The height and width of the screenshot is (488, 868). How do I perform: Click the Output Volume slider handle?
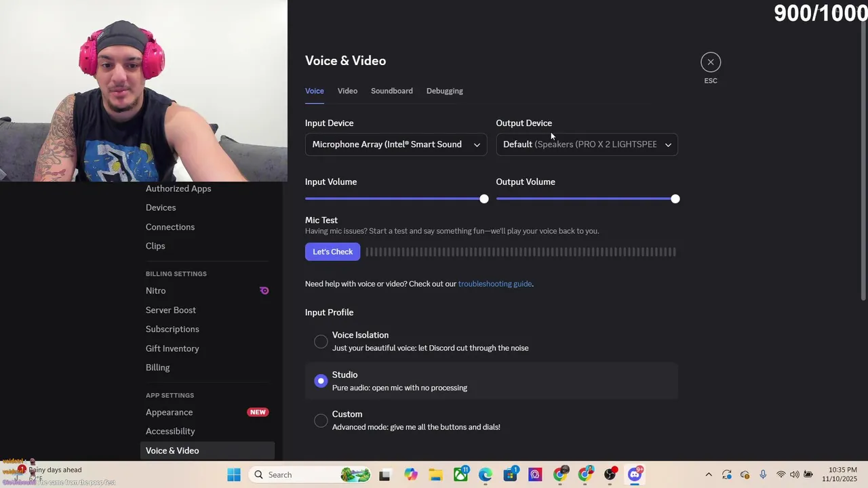pyautogui.click(x=675, y=199)
